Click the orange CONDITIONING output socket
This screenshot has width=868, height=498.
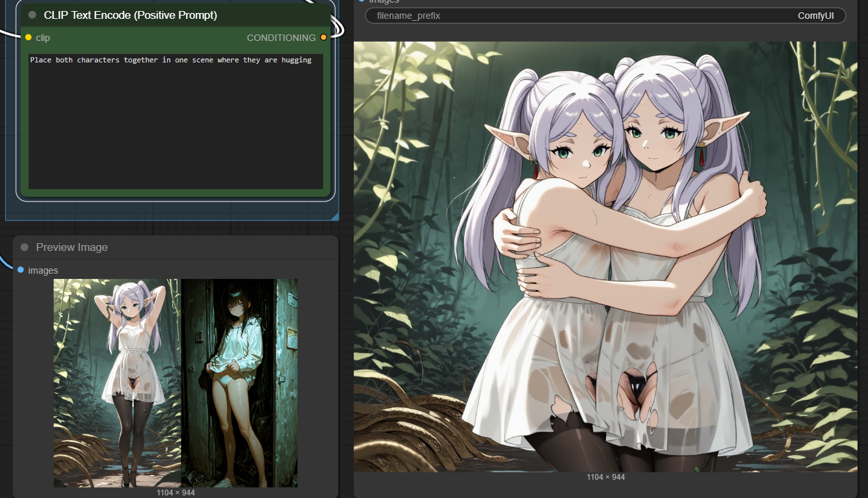point(323,38)
